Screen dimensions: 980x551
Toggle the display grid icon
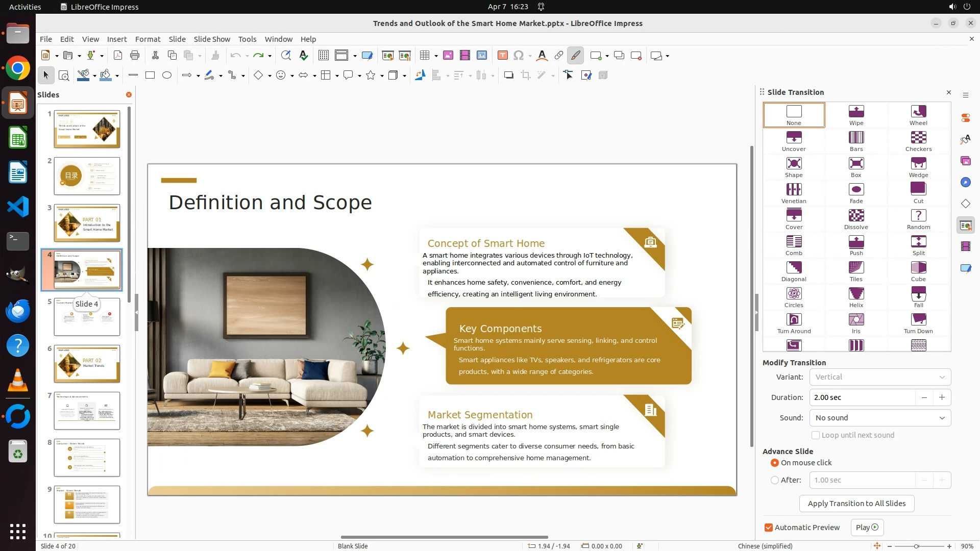[x=323, y=56]
